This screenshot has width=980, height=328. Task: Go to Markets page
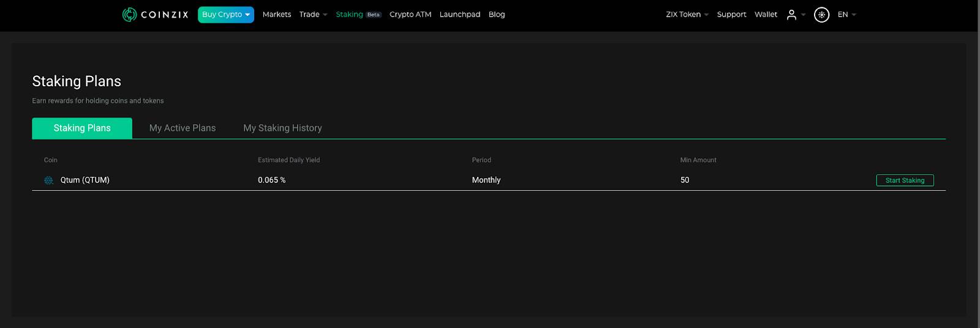[277, 15]
